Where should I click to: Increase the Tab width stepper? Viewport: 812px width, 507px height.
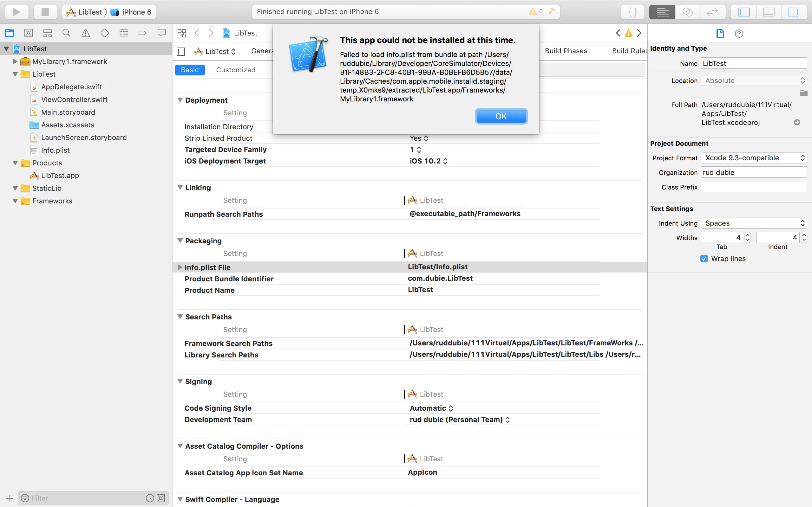pos(747,235)
